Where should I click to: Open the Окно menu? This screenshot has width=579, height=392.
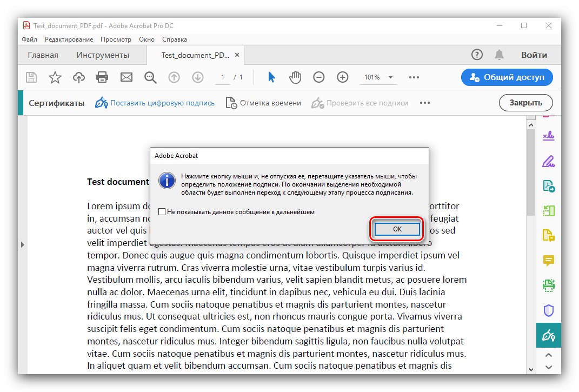point(147,39)
